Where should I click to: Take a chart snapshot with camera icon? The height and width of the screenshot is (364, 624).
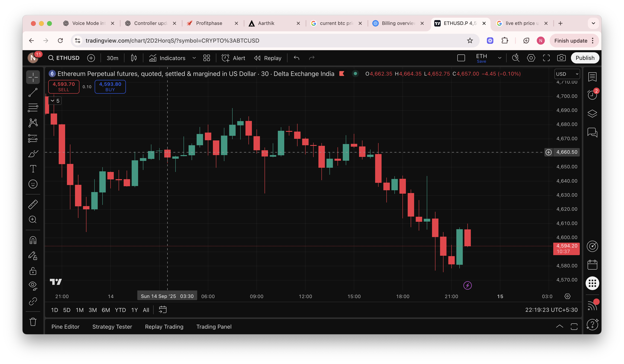[561, 58]
